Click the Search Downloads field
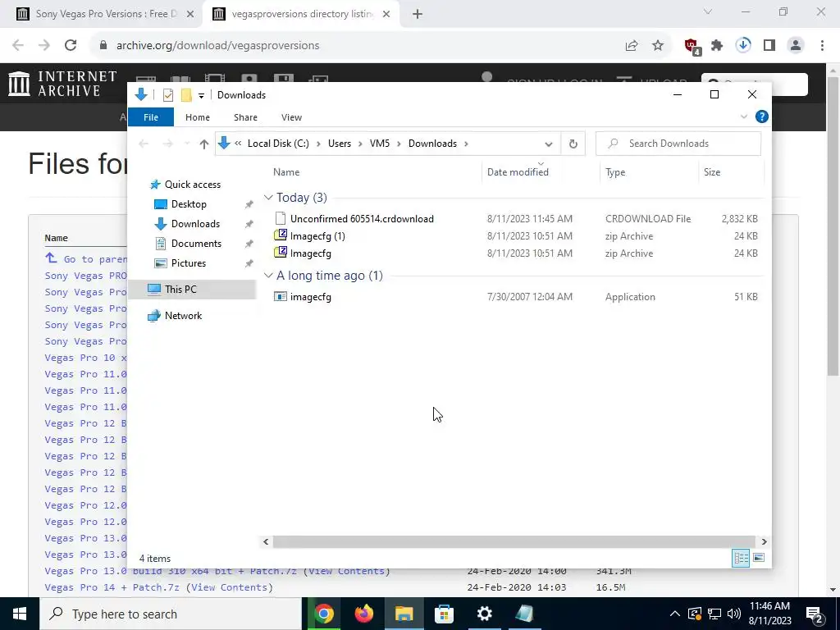The width and height of the screenshot is (840, 630). point(678,144)
